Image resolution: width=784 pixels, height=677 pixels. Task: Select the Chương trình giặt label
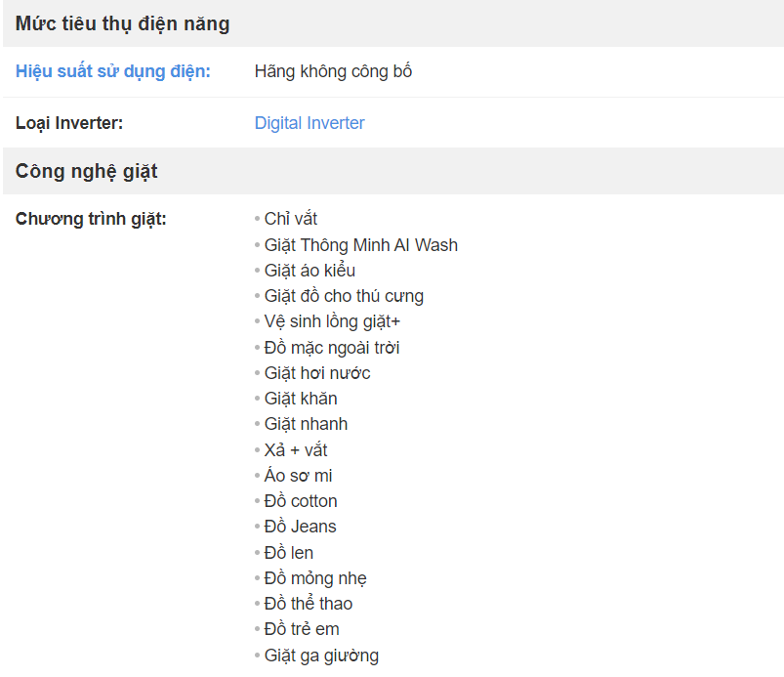(91, 219)
